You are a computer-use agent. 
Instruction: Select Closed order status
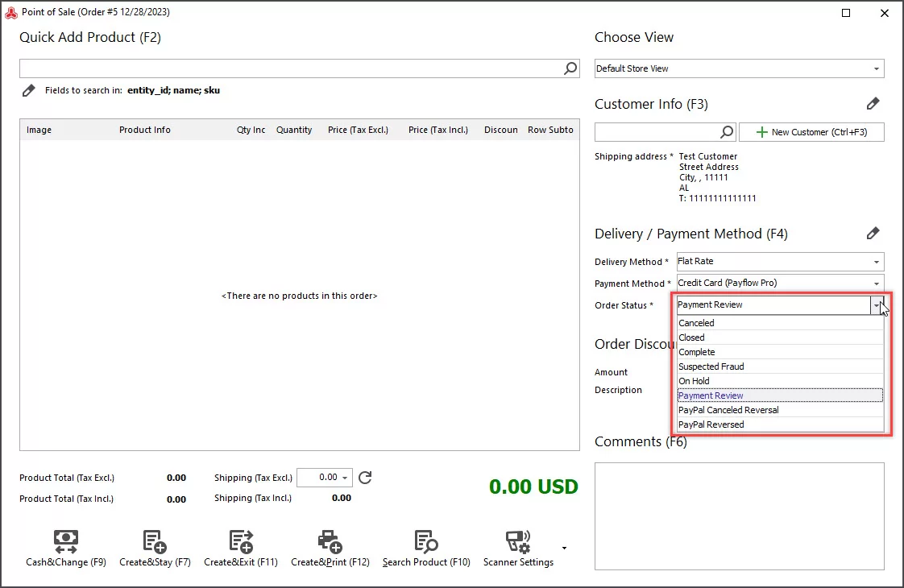coord(780,337)
